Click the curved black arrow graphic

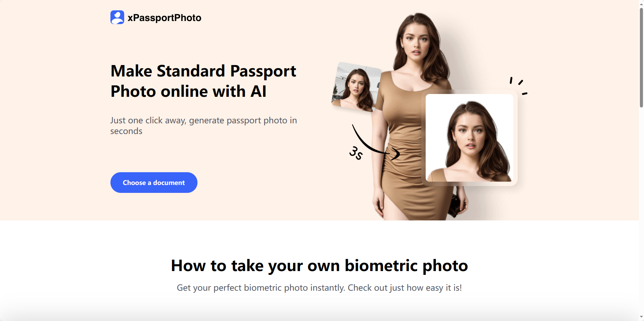click(376, 143)
